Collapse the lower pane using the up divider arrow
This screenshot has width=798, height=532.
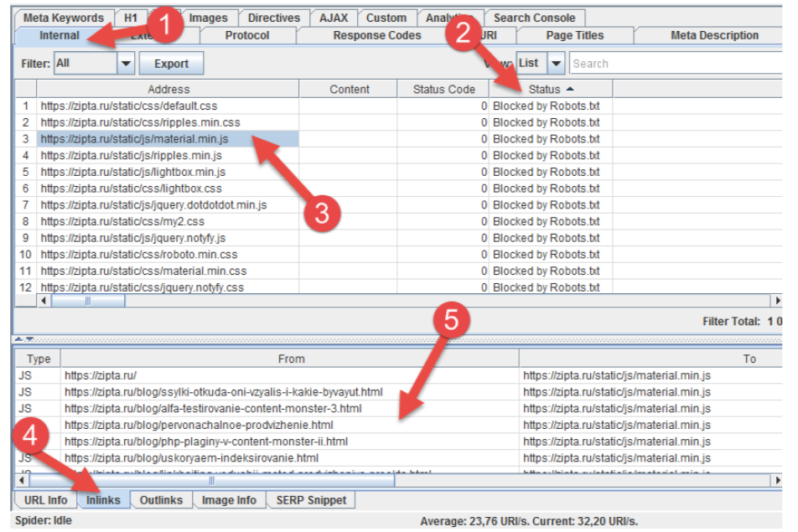pos(18,338)
